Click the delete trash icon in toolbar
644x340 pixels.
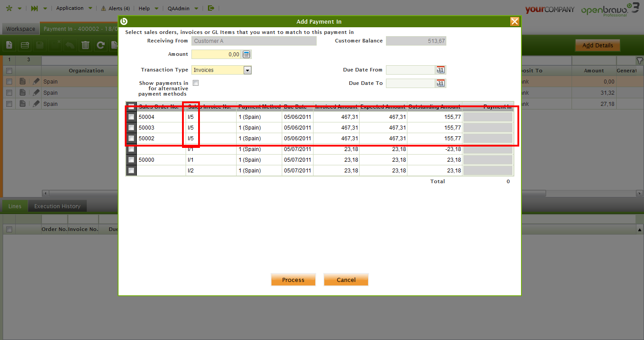[x=85, y=45]
